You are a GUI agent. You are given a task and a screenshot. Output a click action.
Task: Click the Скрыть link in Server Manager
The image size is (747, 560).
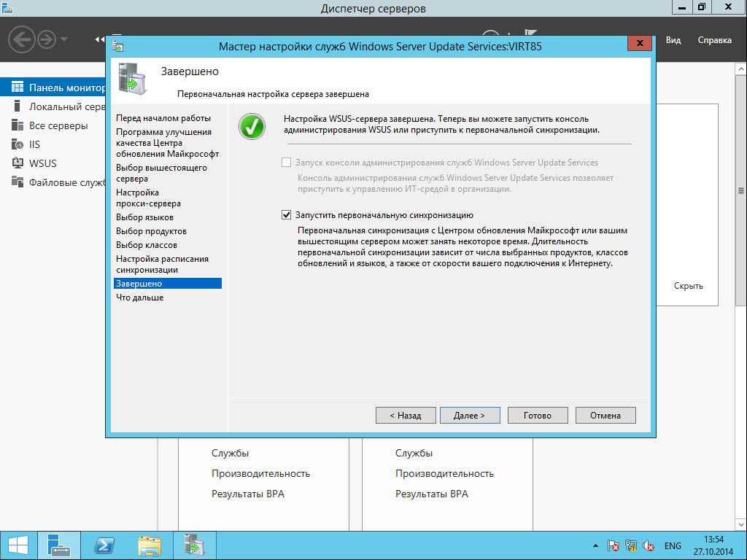click(689, 286)
